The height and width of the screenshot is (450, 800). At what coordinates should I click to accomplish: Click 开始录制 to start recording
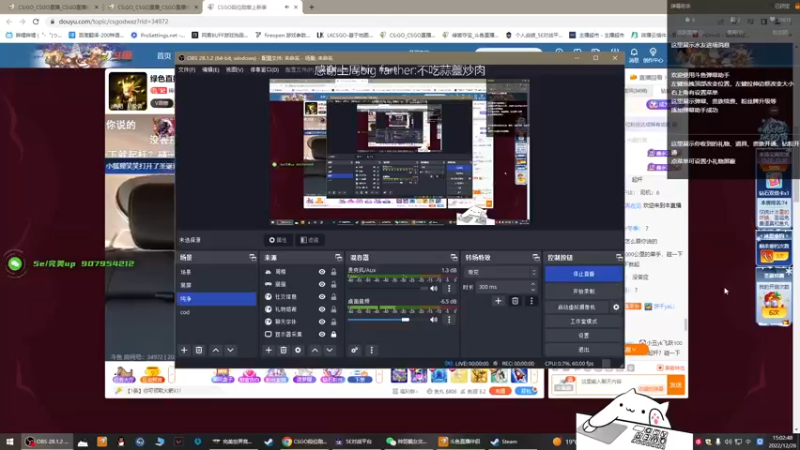584,291
